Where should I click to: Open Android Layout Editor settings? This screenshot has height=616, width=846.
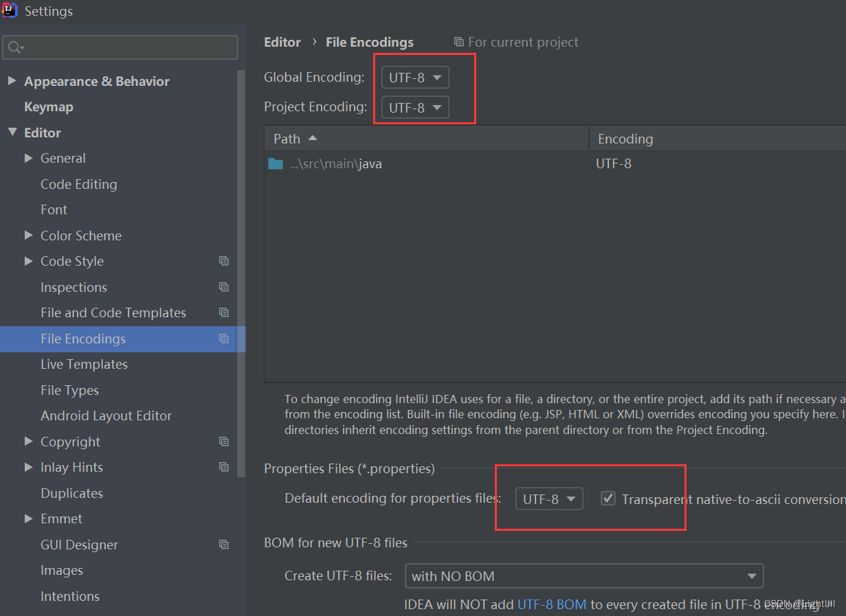point(106,415)
